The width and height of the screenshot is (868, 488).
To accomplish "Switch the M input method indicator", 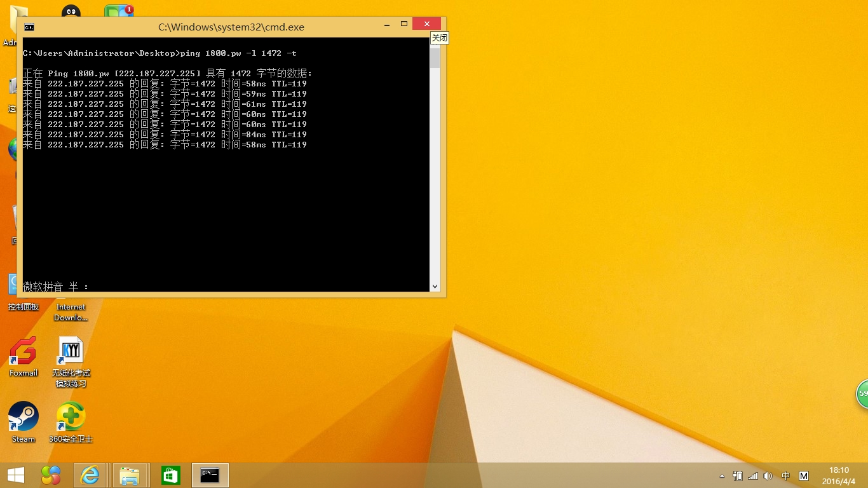I will click(804, 476).
